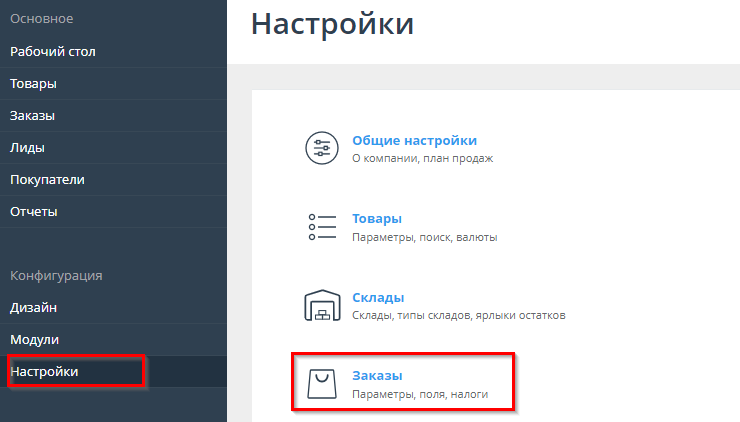Open the Заказы settings link in main panel

[x=377, y=375]
